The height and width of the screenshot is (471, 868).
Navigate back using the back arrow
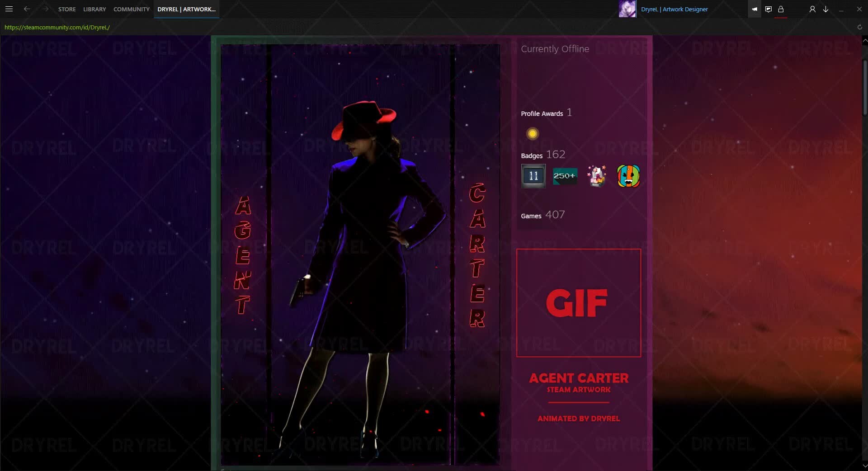(x=28, y=9)
